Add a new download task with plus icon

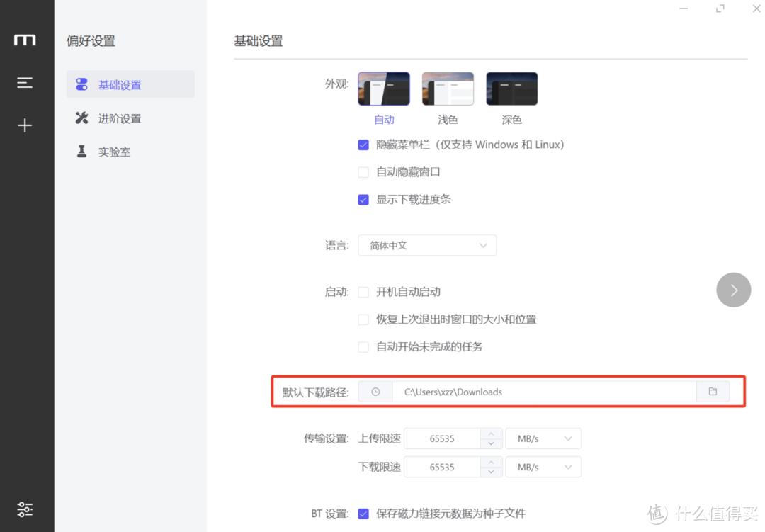pos(25,125)
